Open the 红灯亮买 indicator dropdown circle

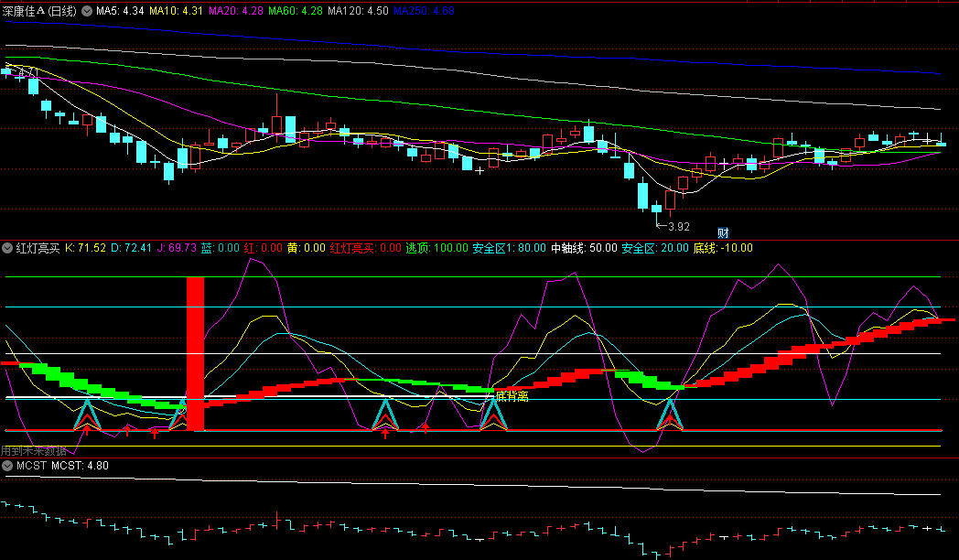click(7, 248)
